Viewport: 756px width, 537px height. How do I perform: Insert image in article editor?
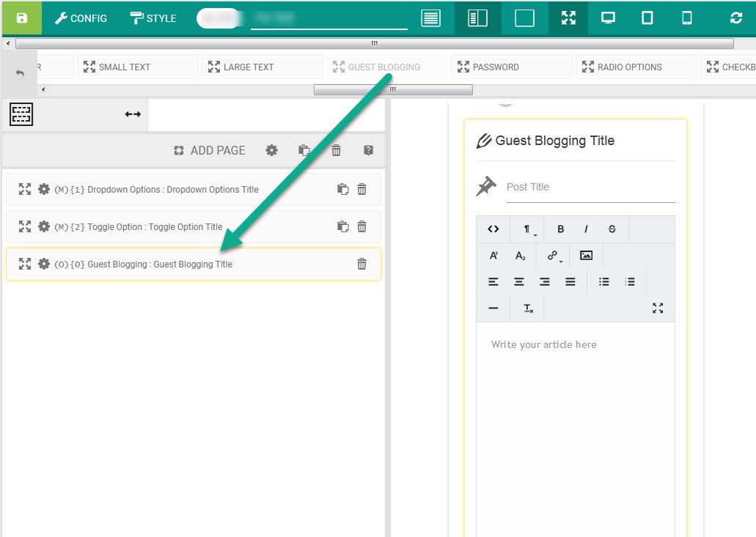586,255
